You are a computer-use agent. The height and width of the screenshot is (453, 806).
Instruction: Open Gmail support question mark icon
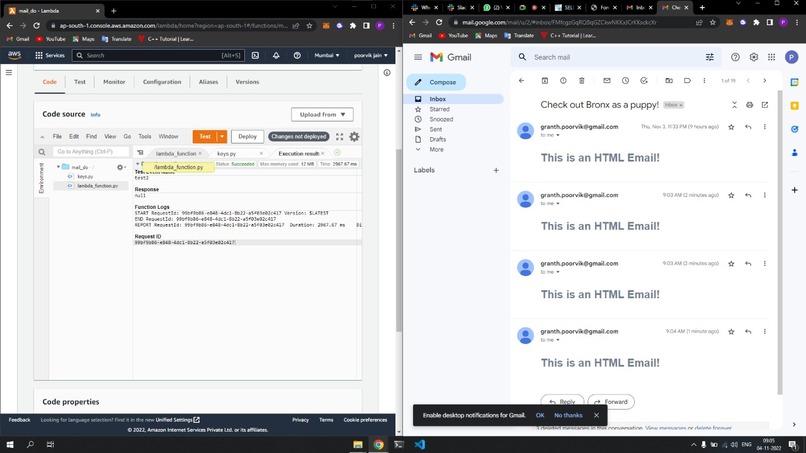tap(735, 57)
